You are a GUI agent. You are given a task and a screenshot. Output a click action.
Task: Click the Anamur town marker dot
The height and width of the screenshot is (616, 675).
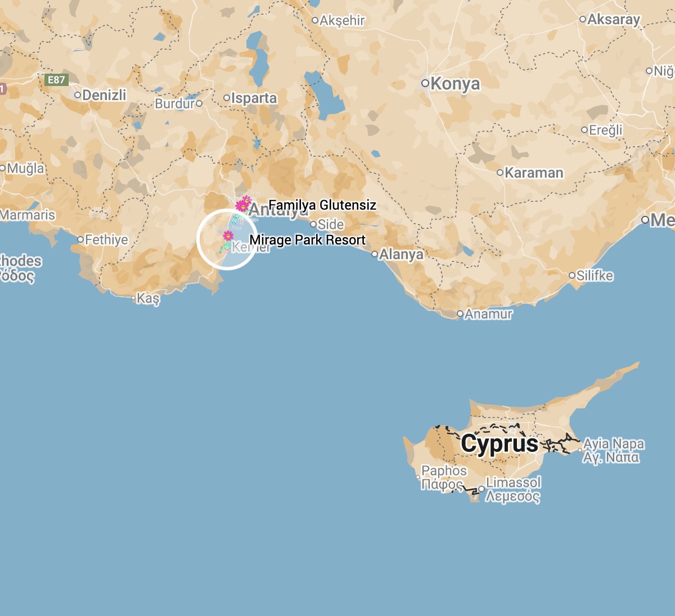[460, 314]
